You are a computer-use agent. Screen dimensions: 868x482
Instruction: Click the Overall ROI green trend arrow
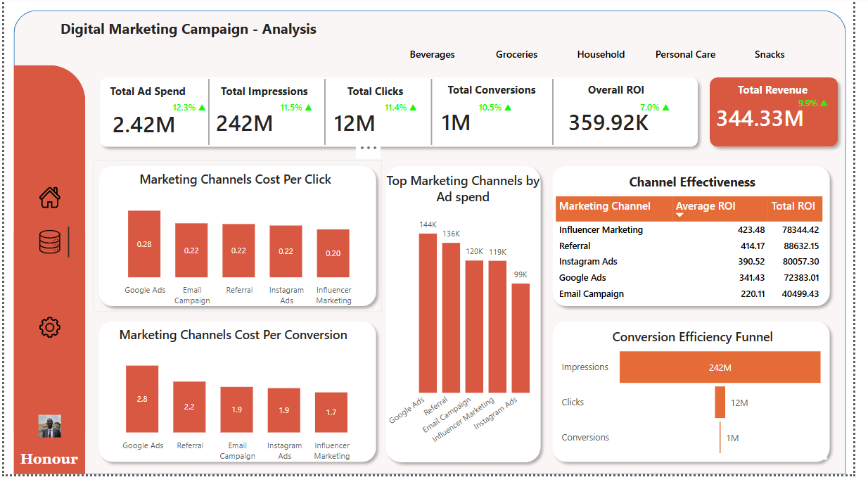point(665,108)
